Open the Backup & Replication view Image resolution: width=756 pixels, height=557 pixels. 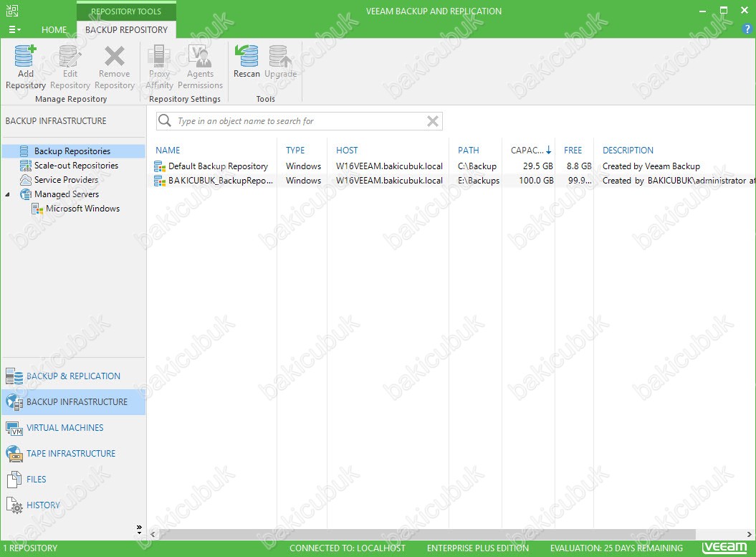coord(73,376)
